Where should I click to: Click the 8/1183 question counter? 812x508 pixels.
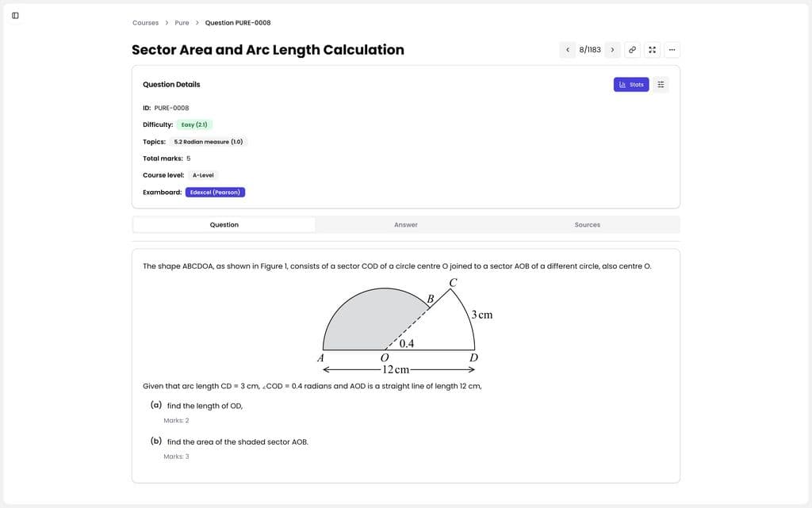[590, 50]
